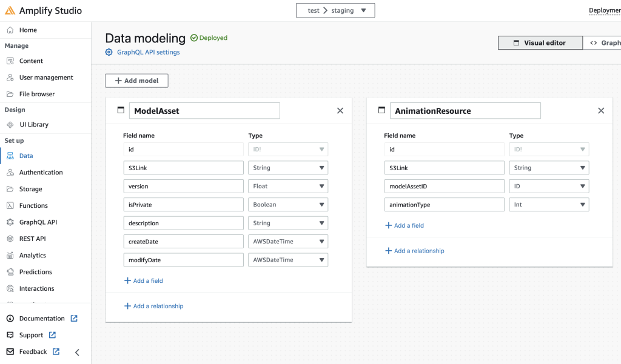This screenshot has width=621, height=364.
Task: Add a field to AnimationResource model
Action: coord(404,225)
